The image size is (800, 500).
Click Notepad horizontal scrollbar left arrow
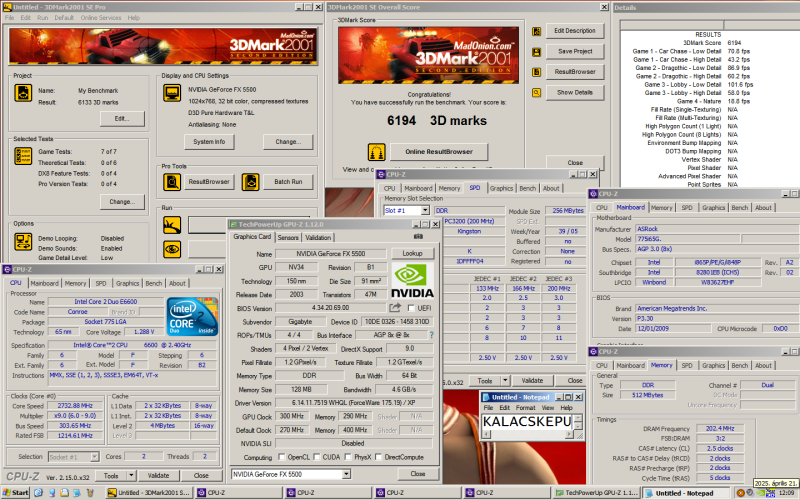tap(486, 435)
